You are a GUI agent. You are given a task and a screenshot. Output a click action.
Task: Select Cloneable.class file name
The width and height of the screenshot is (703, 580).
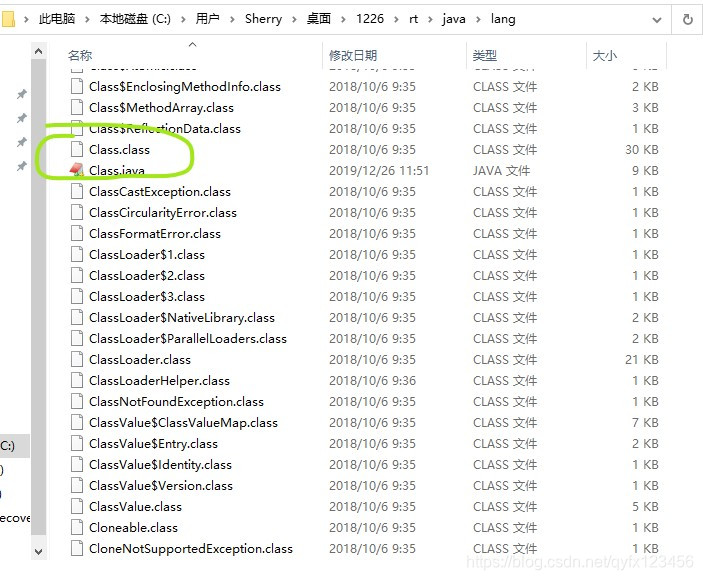click(133, 528)
